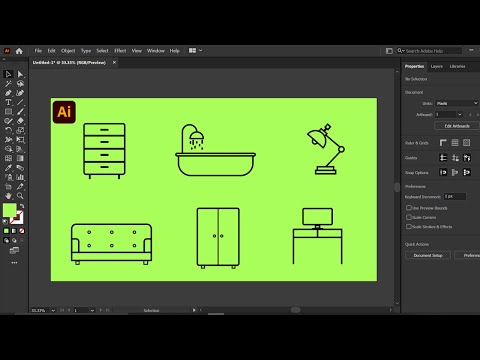Pick the Paintbrush tool
This screenshot has width=480, height=360.
click(20, 112)
